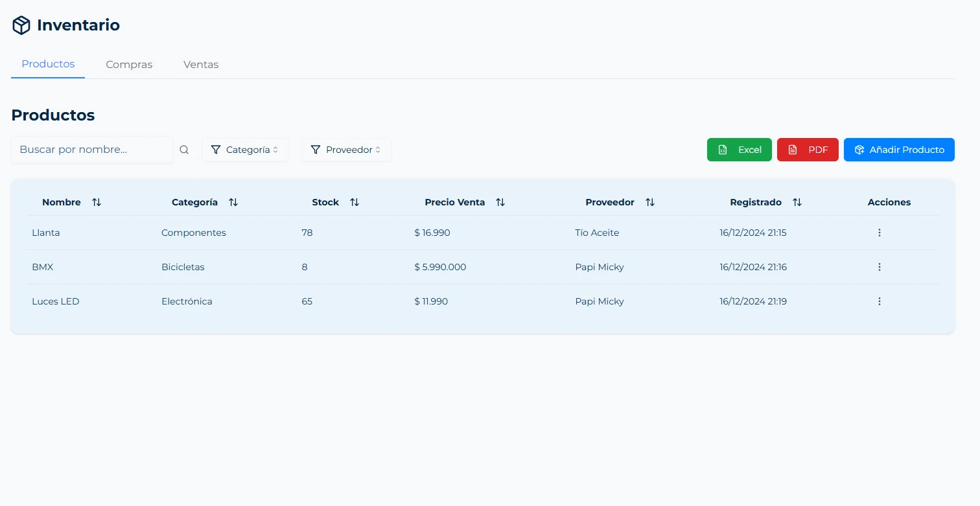The image size is (980, 506).
Task: Click the stock value 8
Action: (305, 267)
